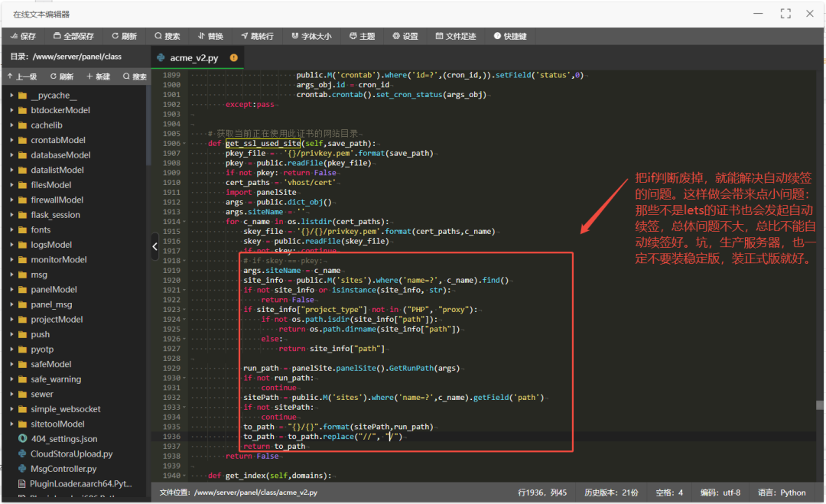Expand the databaseModel folder
Screen dimensions: 826x504
coord(11,154)
